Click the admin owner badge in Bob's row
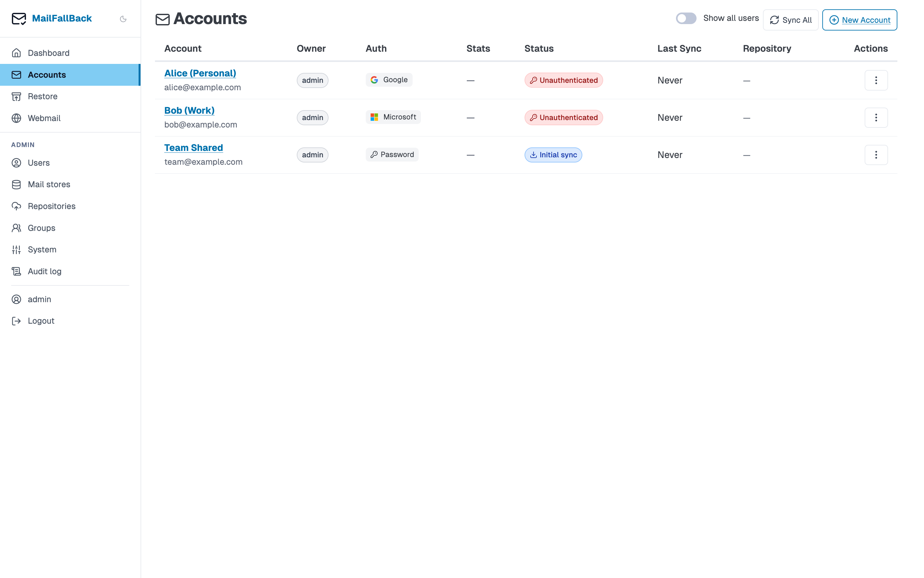The height and width of the screenshot is (578, 924). click(312, 117)
